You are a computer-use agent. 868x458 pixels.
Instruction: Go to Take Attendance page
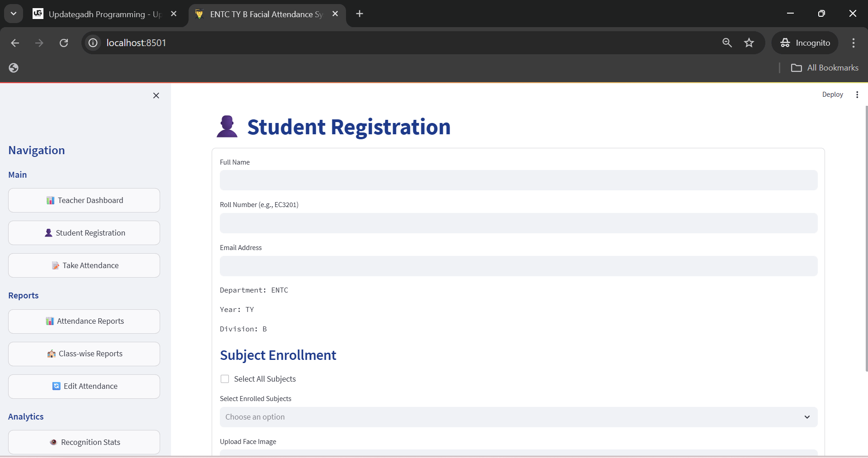(x=84, y=265)
